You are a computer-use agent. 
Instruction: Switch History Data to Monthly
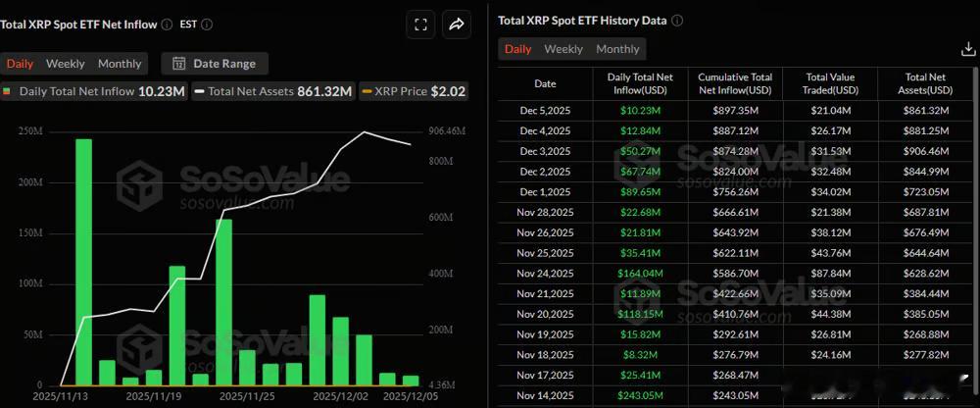(x=617, y=49)
